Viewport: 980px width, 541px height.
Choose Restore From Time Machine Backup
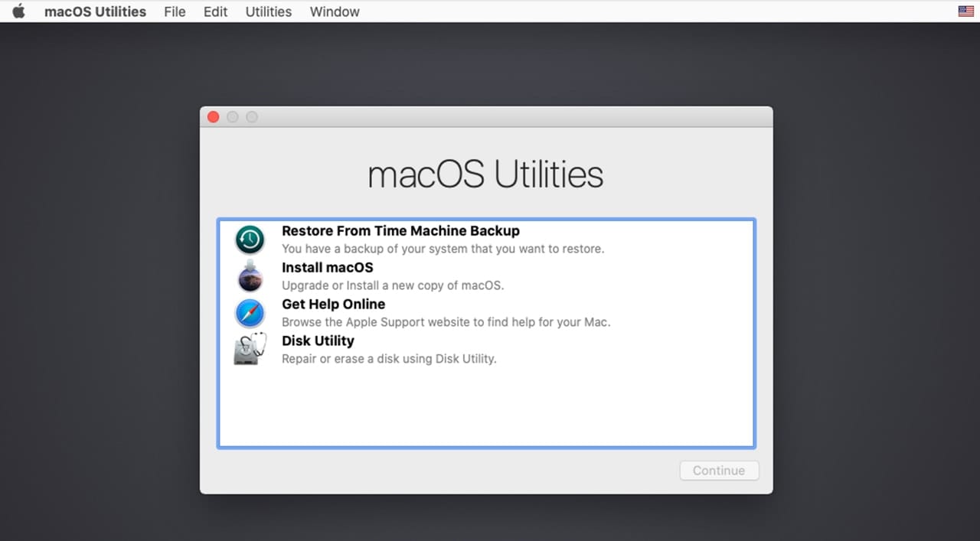click(x=400, y=230)
